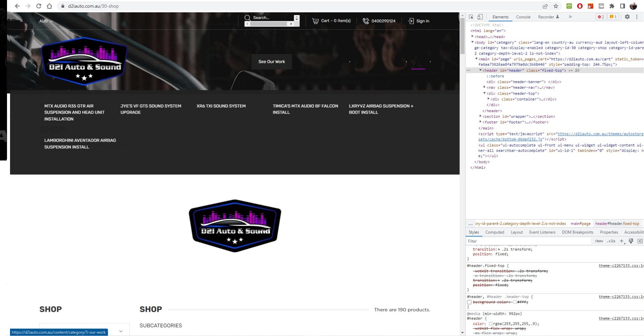Toggle the :hov element state panel

click(x=599, y=241)
